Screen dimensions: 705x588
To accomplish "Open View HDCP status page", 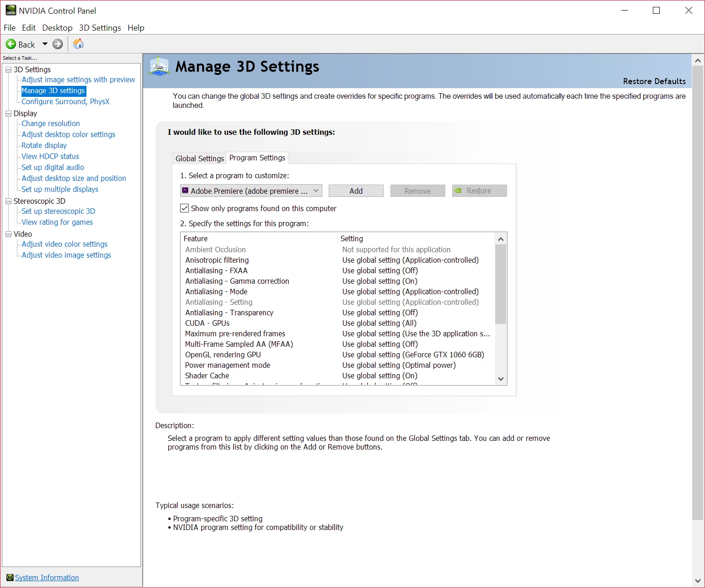I will [x=50, y=156].
